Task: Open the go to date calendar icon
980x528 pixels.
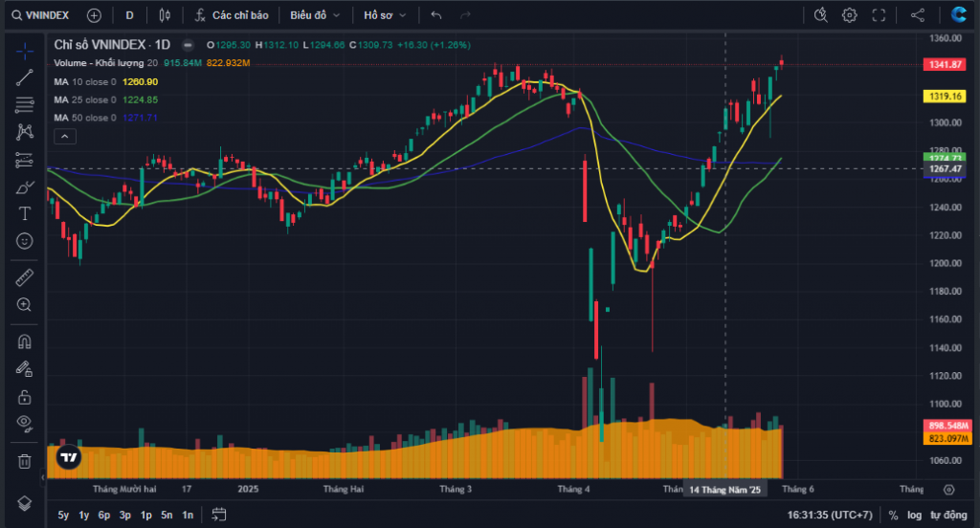Action: click(x=219, y=515)
